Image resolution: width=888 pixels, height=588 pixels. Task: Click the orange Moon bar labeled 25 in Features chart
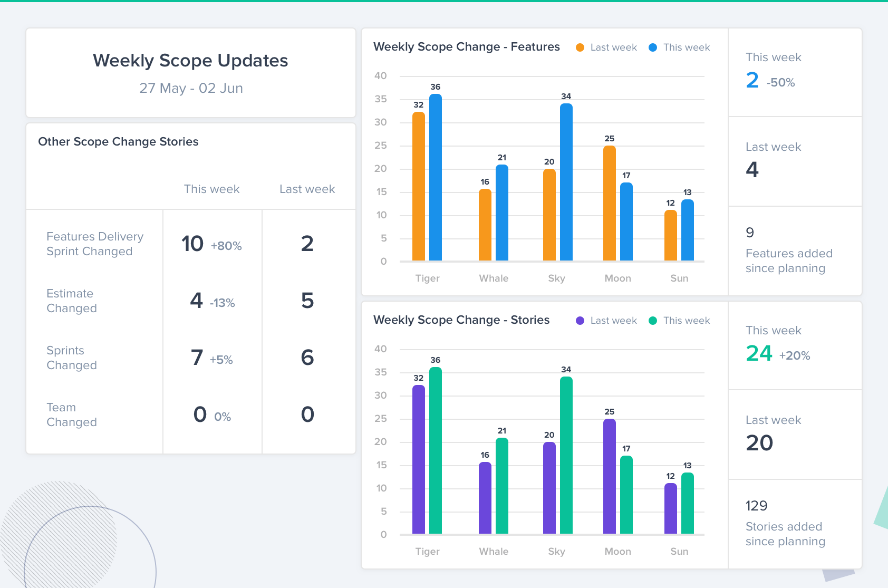(x=610, y=203)
